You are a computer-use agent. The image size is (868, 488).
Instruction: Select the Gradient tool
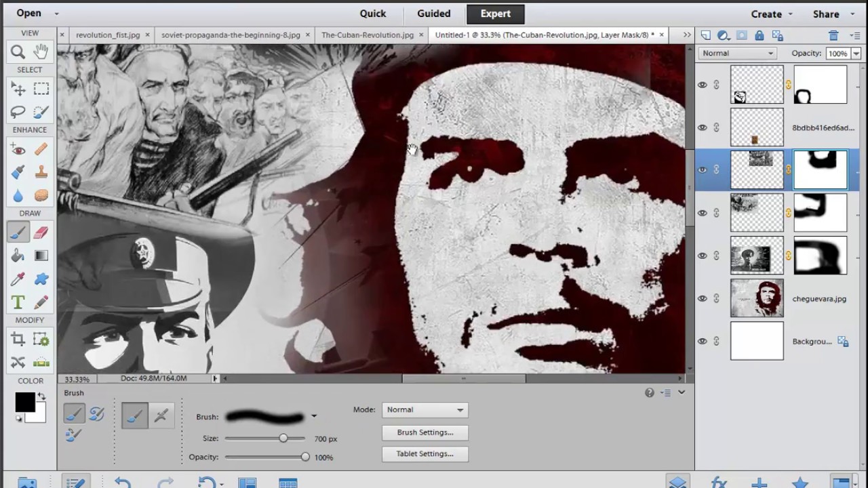41,256
